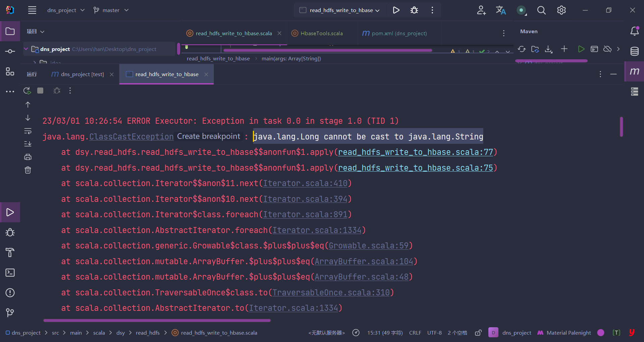Open editor tabs overflow menu
The height and width of the screenshot is (342, 644).
(x=503, y=33)
